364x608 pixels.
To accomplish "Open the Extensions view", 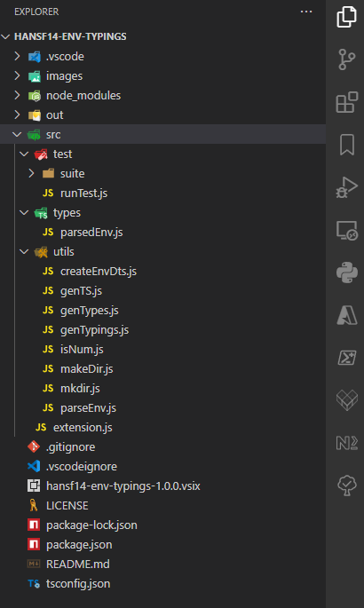I will pos(346,102).
